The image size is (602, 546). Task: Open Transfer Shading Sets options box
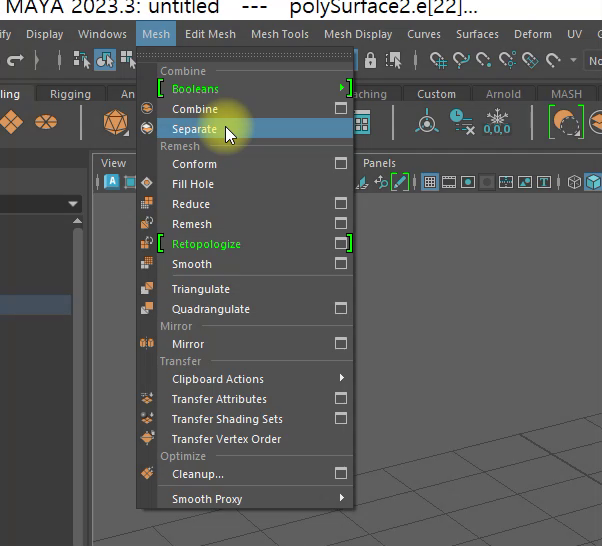341,418
